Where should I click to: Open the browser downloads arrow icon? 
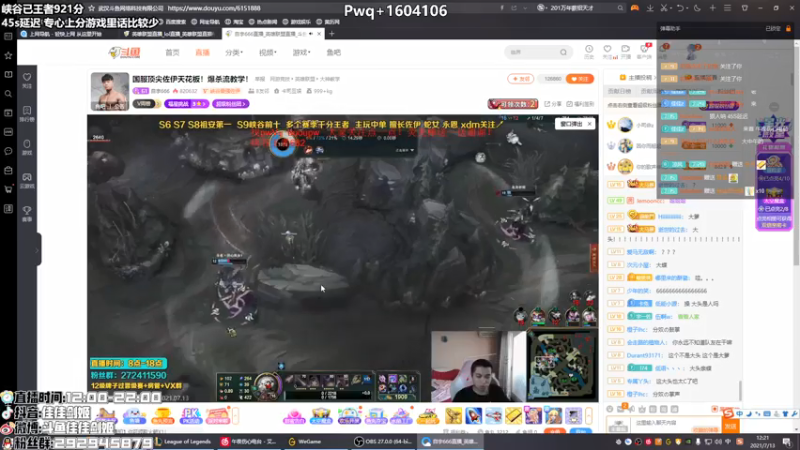coord(650,8)
